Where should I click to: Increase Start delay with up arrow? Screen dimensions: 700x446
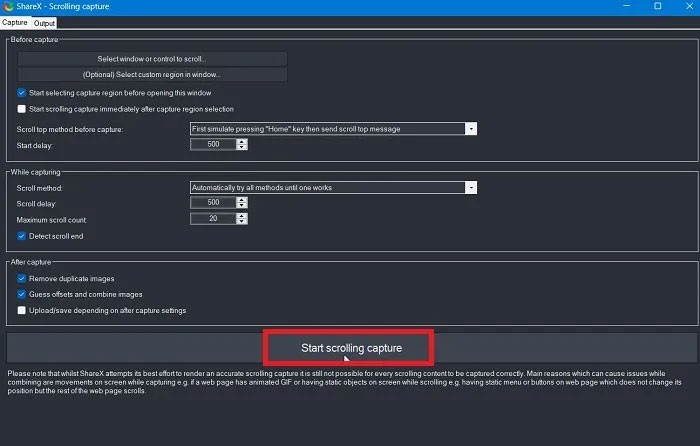pyautogui.click(x=242, y=142)
